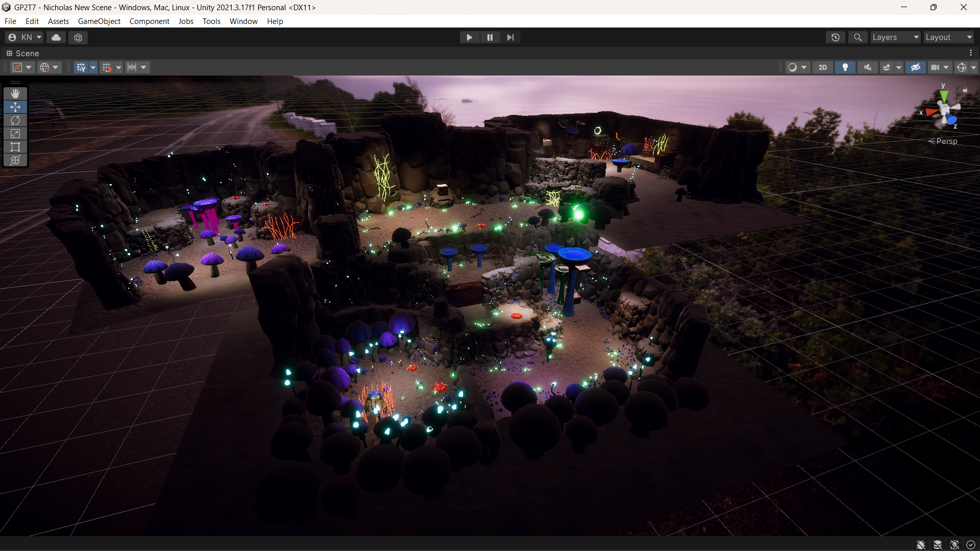The image size is (980, 551).
Task: Select the Rotate tool
Action: point(15,120)
